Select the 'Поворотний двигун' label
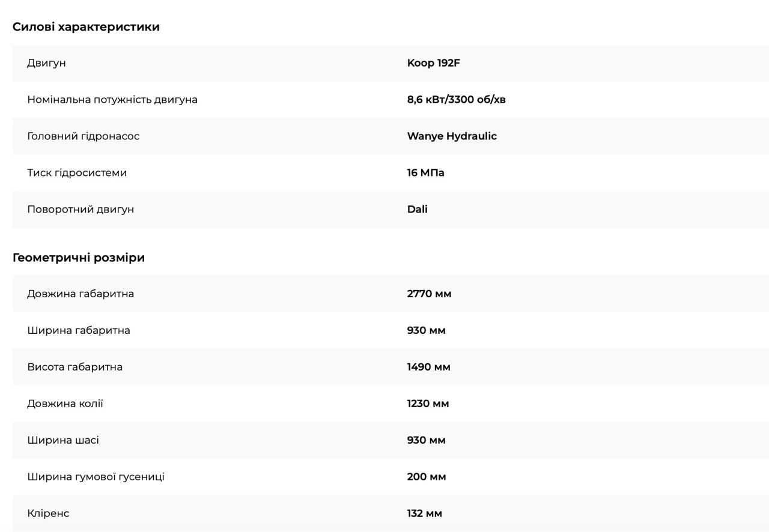 coord(81,210)
